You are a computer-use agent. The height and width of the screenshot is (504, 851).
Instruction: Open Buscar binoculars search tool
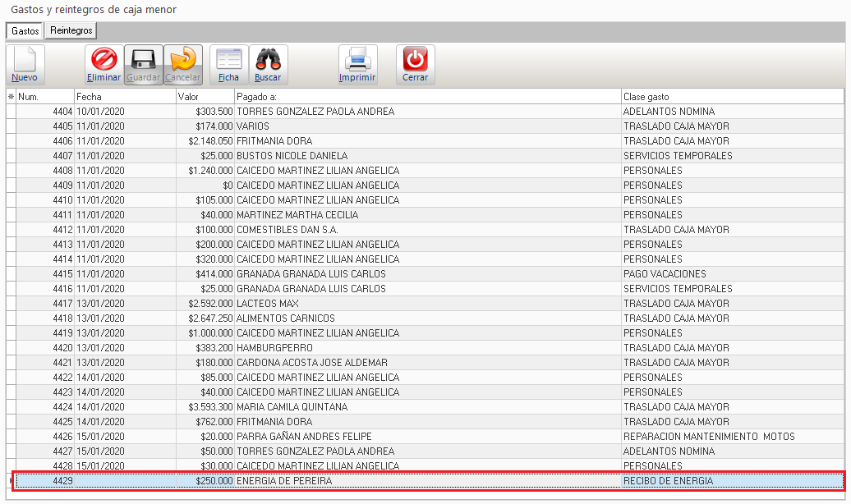click(268, 64)
